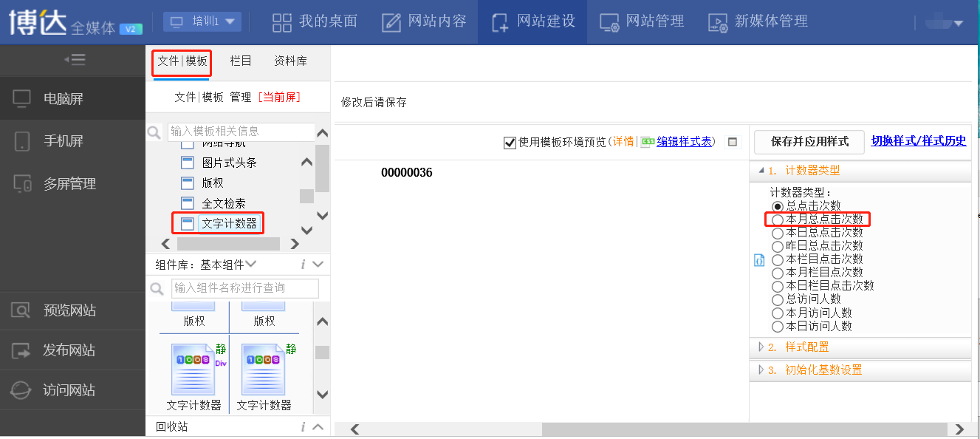Image resolution: width=980 pixels, height=439 pixels.
Task: Expand the 回收站 panel chevron
Action: tap(318, 426)
